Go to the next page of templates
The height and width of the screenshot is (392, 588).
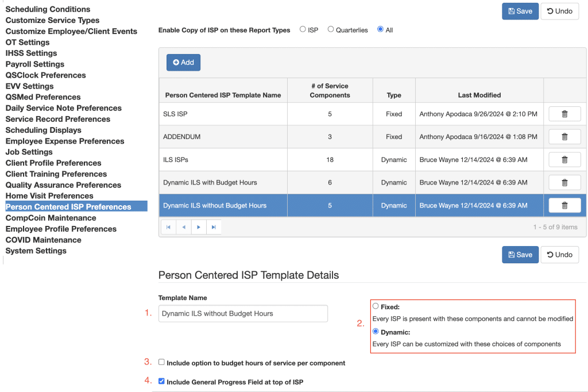[198, 226]
